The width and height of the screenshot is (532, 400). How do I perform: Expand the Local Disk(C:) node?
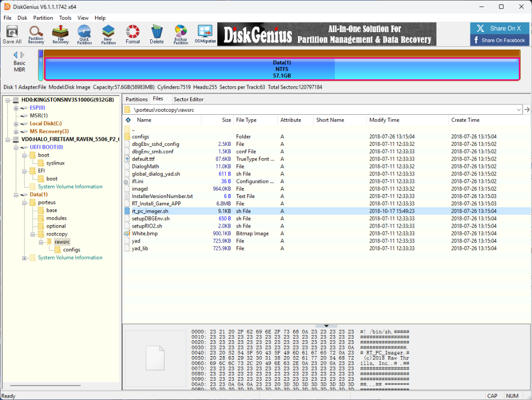pos(16,124)
